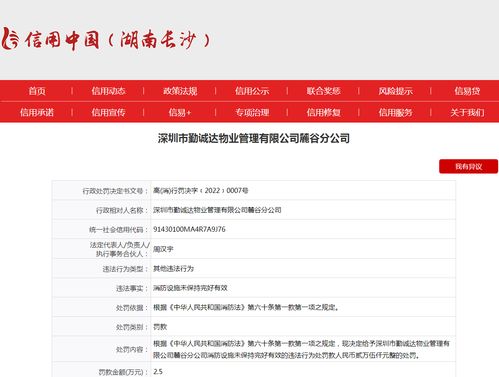Screen dimensions: 499x377
Task: Open the 信易+ menu item
Action: (x=180, y=112)
